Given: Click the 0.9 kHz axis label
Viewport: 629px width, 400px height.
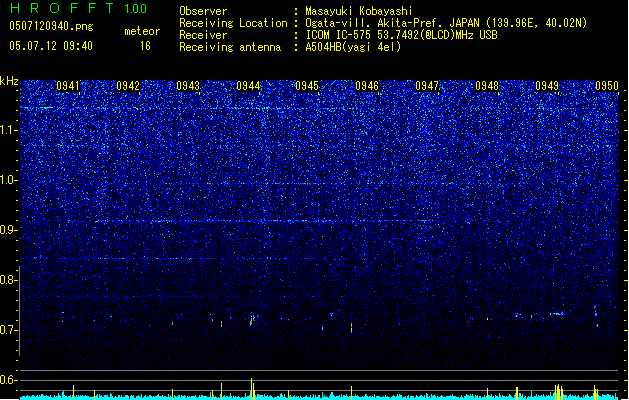Looking at the screenshot, I should coord(9,230).
